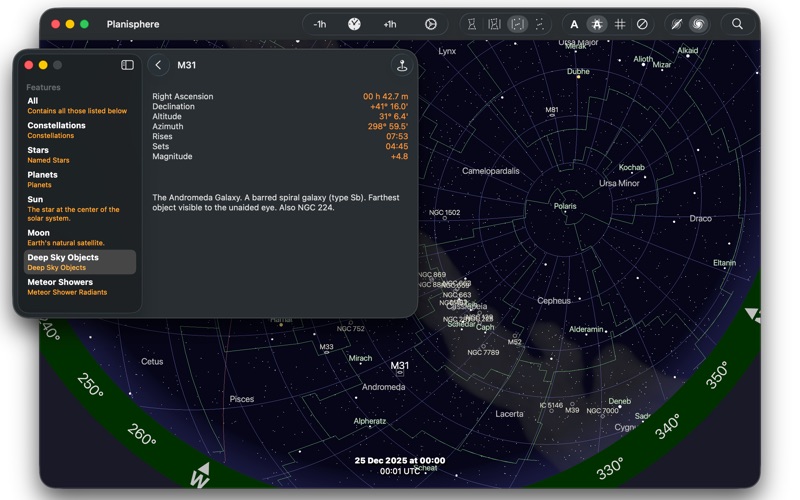
Task: Click the Ursa Minor constellation label
Action: click(x=619, y=183)
